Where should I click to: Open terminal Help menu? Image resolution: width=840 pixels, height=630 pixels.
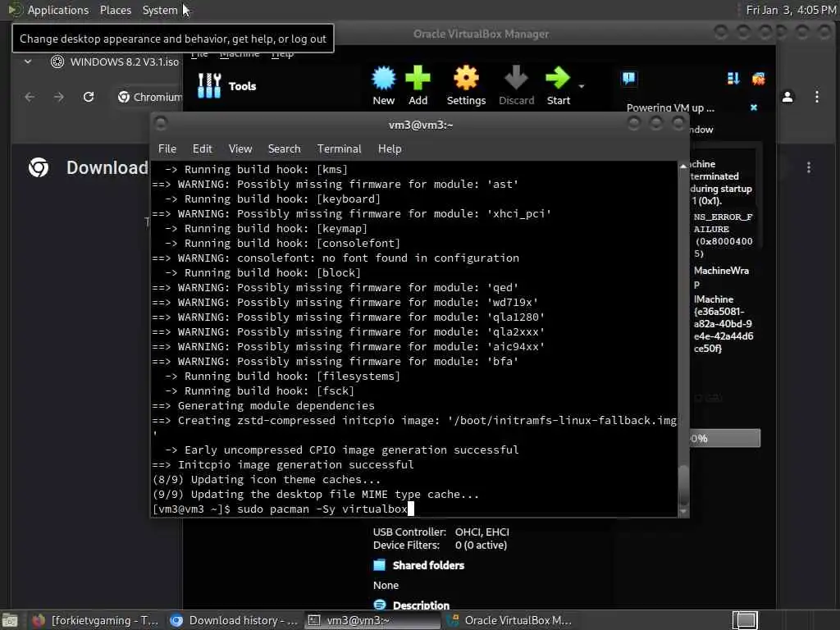pos(390,149)
